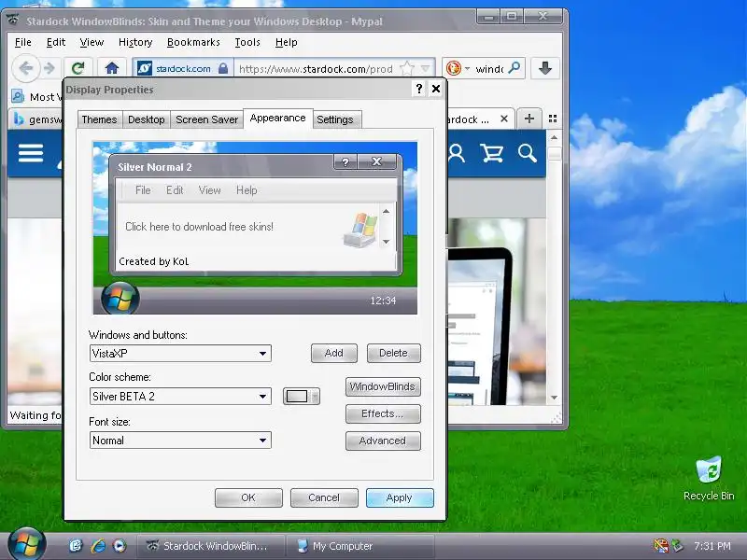Open the browser File menu
The image size is (747, 560).
pos(22,42)
